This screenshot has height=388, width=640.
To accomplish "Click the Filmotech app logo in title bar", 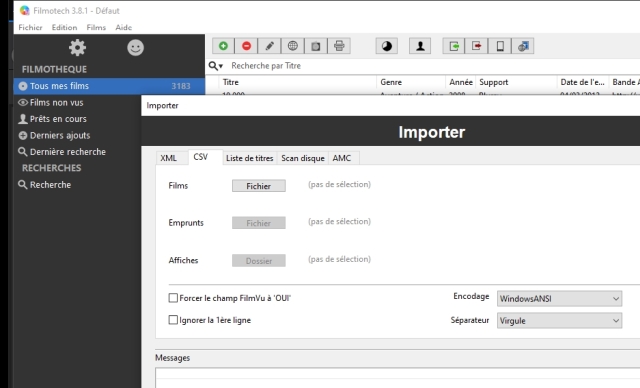I will 24,11.
